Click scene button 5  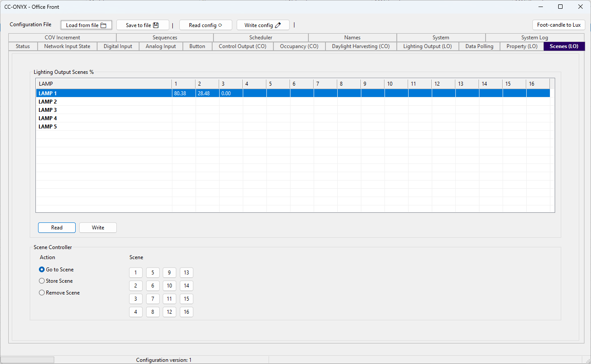point(153,273)
